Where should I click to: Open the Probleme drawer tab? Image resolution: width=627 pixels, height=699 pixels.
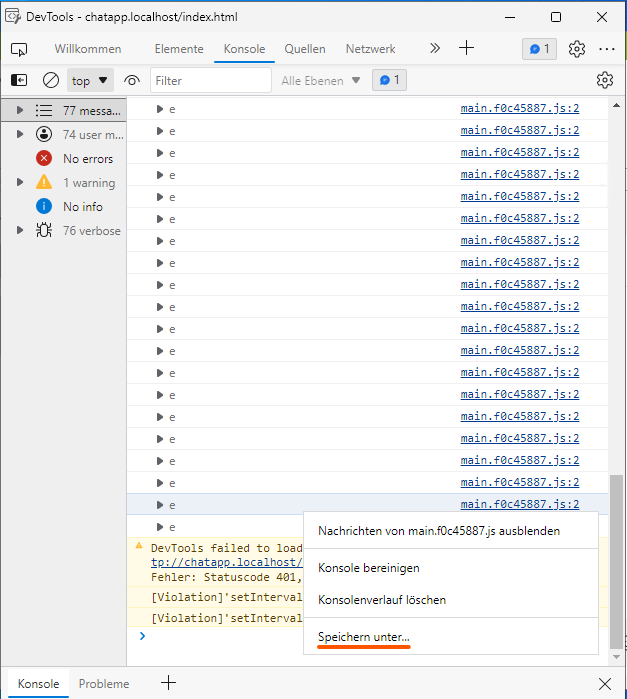pos(104,684)
